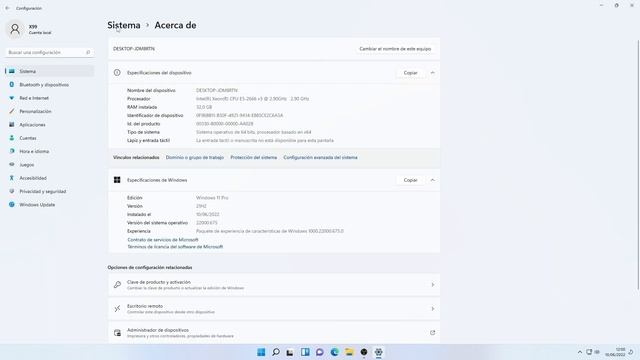Click the Id. del producto value
The height and width of the screenshot is (360, 640).
point(224,124)
